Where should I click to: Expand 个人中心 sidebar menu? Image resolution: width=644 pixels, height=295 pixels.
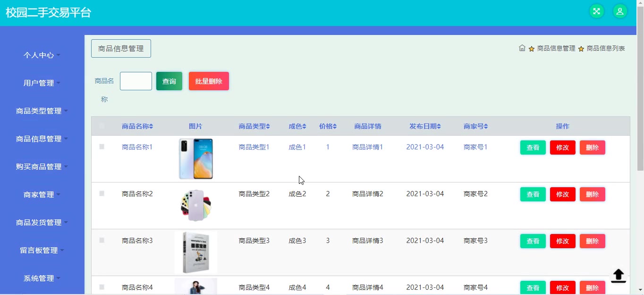click(42, 55)
